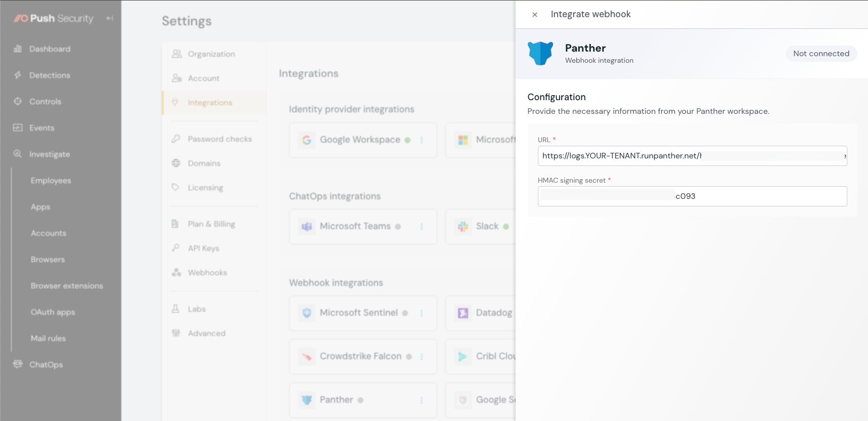Viewport: 868px width, 421px height.
Task: Go to Mail rules page
Action: point(48,339)
